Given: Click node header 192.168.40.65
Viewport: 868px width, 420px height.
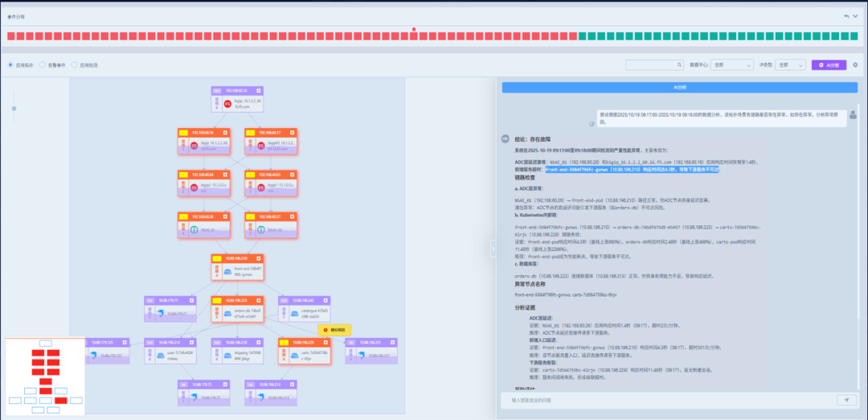Looking at the screenshot, I should click(271, 175).
